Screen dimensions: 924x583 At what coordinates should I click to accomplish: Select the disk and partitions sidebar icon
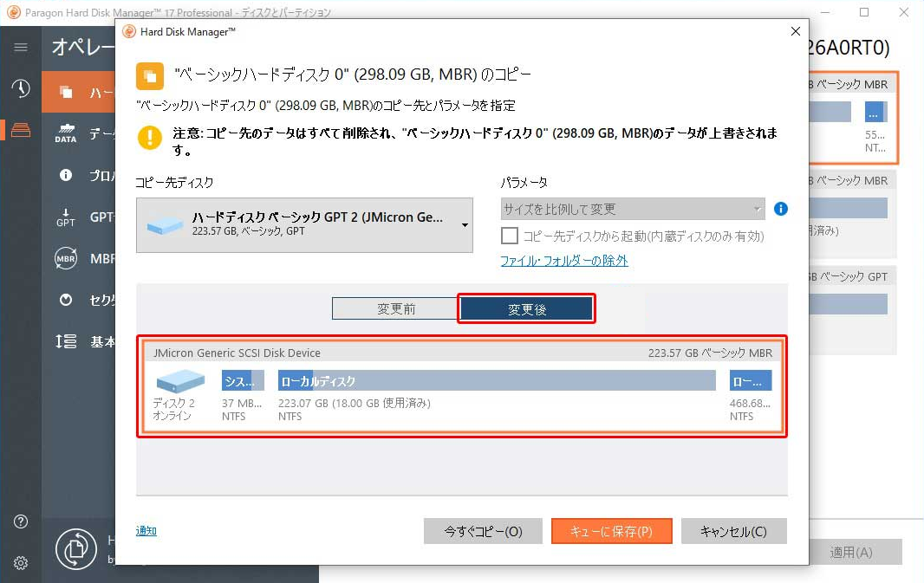pos(21,130)
